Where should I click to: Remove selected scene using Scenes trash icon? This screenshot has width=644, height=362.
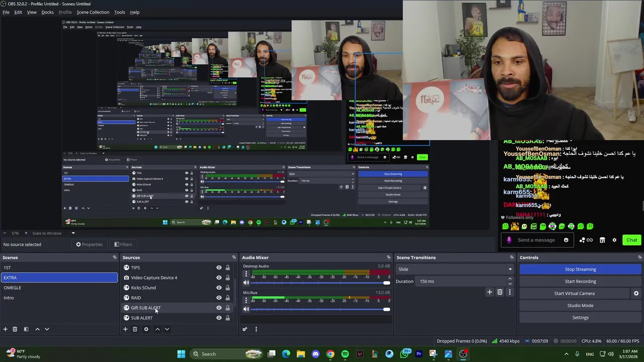coord(15,329)
